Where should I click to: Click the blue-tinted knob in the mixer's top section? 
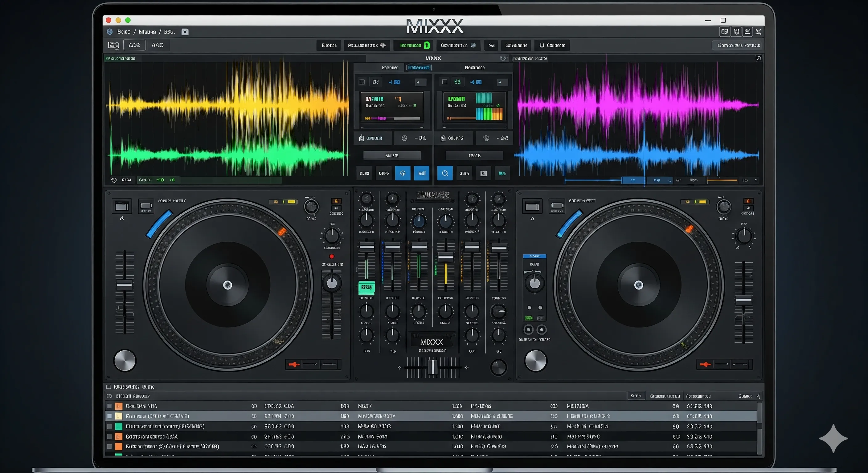[419, 221]
